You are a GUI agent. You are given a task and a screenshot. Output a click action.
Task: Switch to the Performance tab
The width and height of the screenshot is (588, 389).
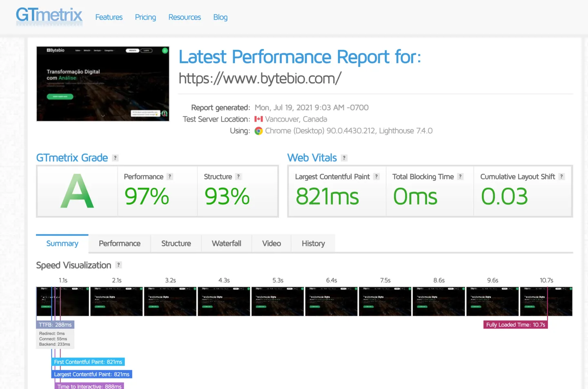tap(120, 244)
